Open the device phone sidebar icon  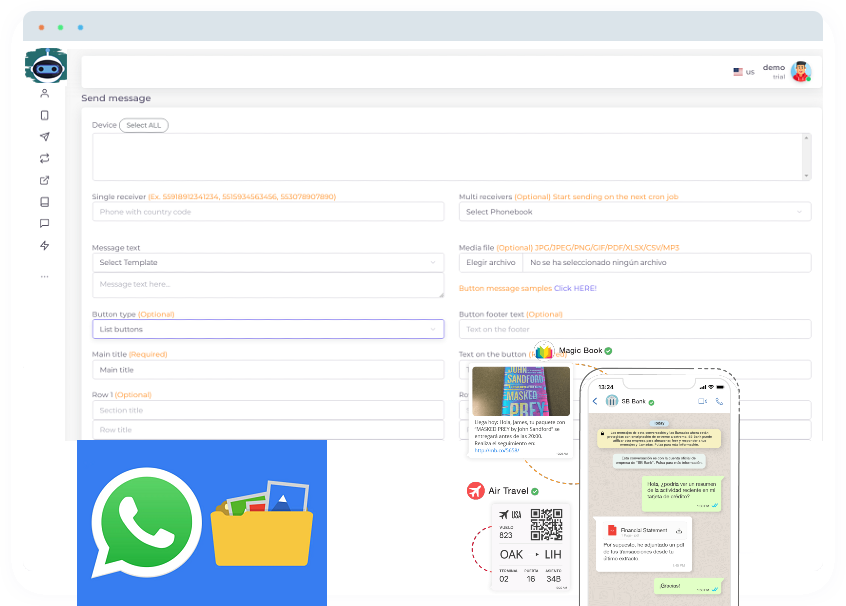(45, 115)
